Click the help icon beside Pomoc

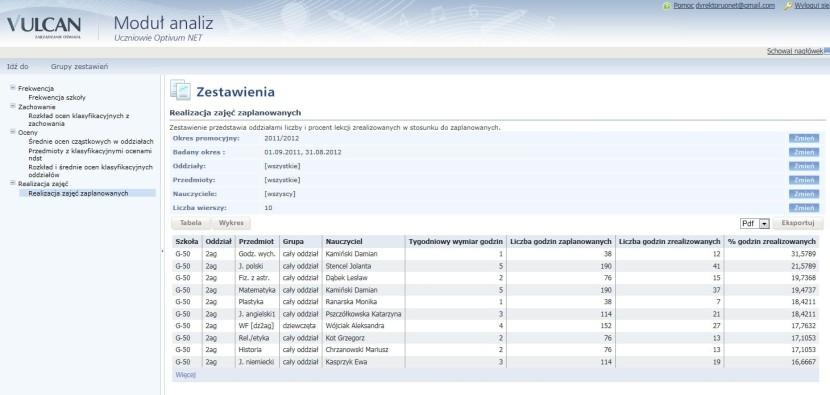click(666, 5)
